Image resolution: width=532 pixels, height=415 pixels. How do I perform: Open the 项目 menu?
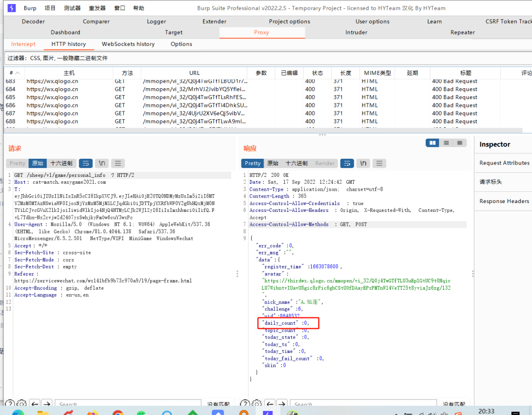pos(50,8)
